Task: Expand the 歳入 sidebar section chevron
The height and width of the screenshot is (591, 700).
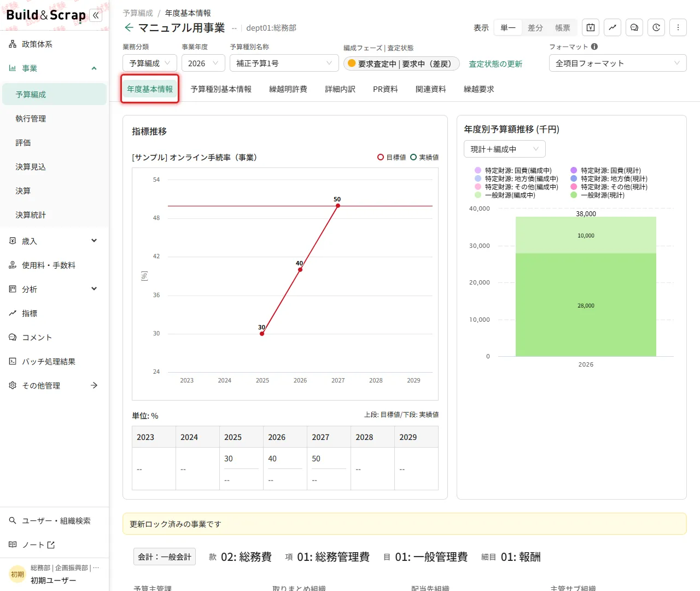Action: pyautogui.click(x=94, y=241)
